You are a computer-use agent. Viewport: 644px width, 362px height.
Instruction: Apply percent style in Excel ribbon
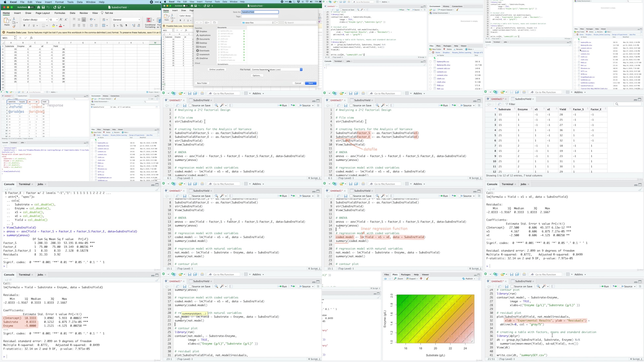pos(121,26)
